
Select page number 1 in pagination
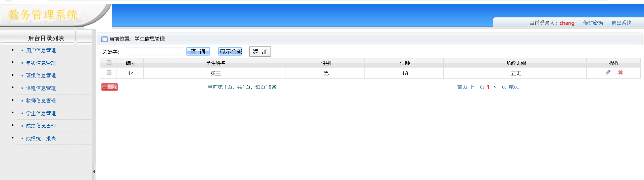[x=488, y=87]
